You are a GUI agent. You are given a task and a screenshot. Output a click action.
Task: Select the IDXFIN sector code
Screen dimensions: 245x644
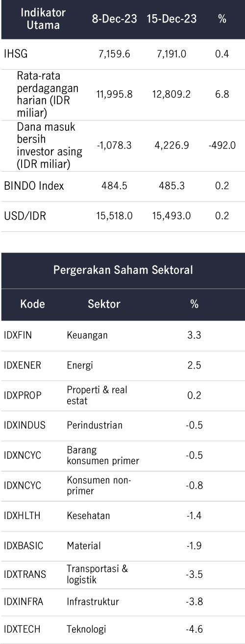tap(18, 335)
